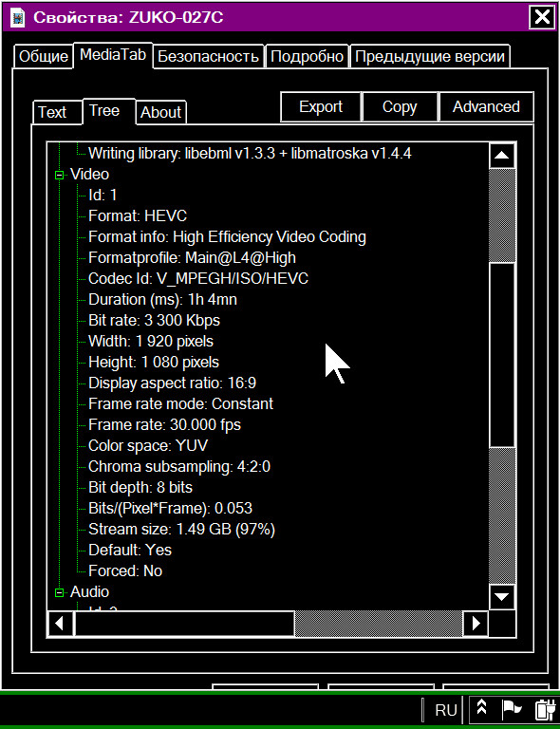Click the Export button

click(321, 106)
